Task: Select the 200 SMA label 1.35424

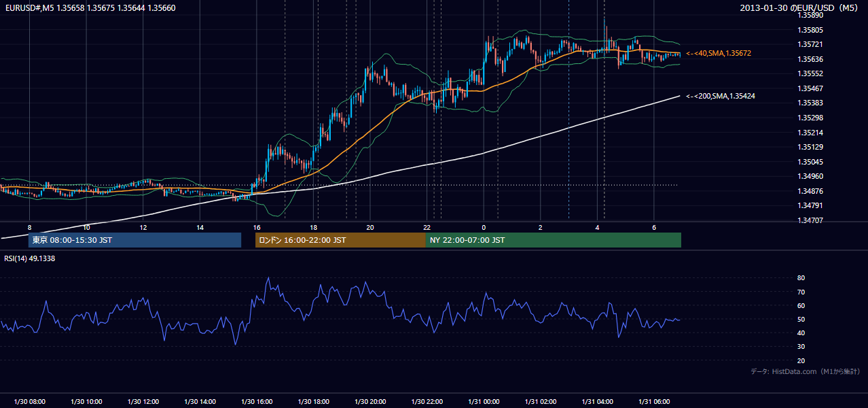Action: click(x=721, y=97)
